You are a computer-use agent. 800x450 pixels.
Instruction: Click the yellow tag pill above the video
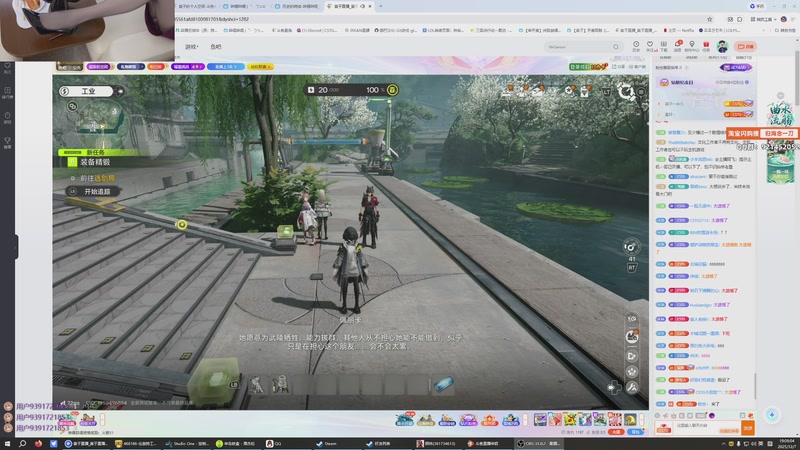point(260,67)
